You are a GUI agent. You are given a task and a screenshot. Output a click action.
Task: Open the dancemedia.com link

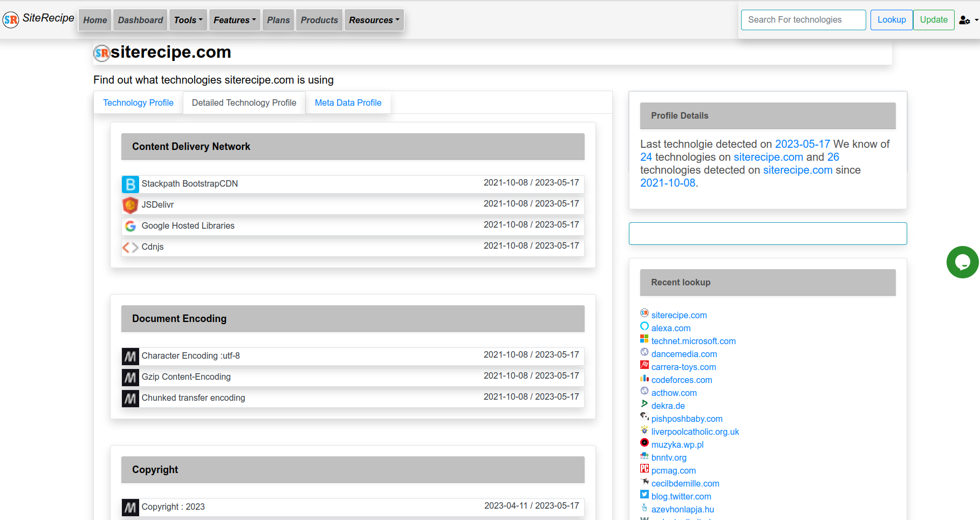[684, 354]
